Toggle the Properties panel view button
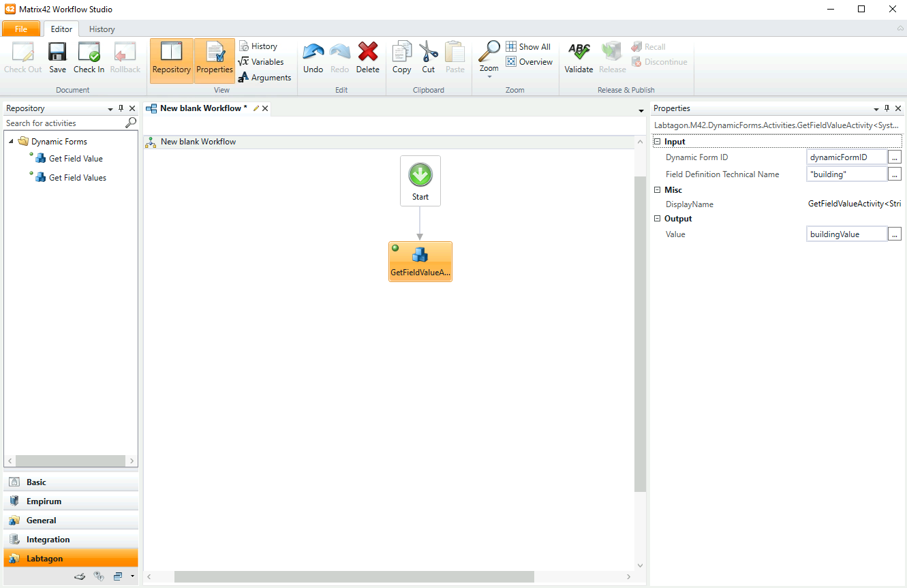This screenshot has height=588, width=907. [x=215, y=60]
